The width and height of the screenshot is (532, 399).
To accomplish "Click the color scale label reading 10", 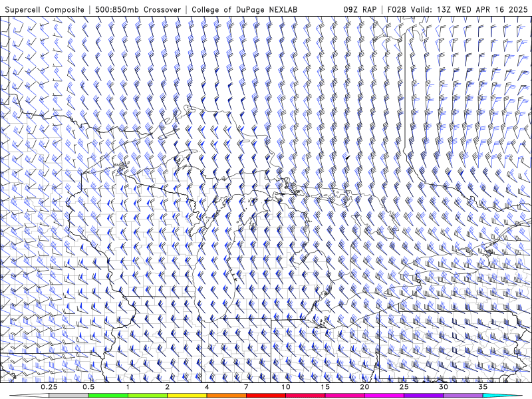I will click(286, 387).
